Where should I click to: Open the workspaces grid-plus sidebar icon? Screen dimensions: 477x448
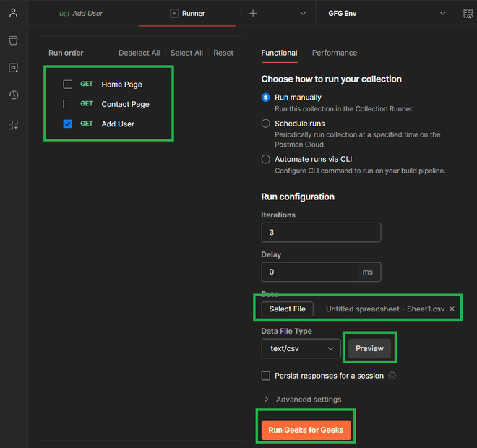[13, 125]
